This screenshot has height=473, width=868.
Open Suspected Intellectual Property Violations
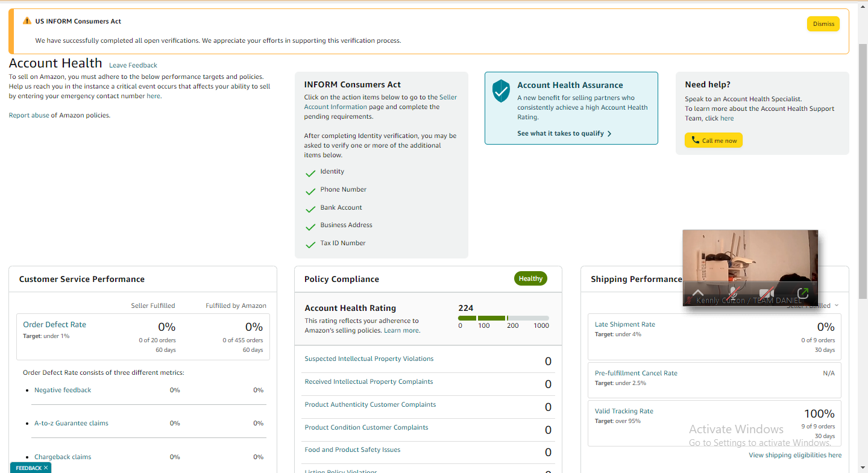pyautogui.click(x=369, y=359)
